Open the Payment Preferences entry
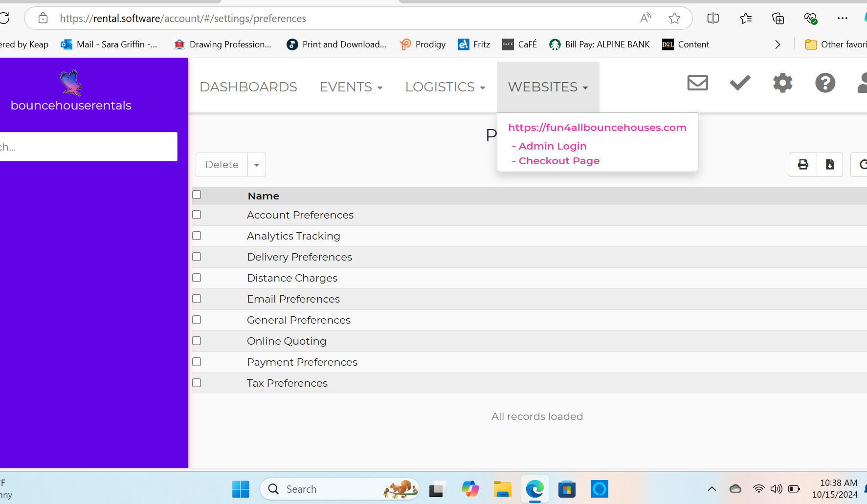 pos(302,362)
